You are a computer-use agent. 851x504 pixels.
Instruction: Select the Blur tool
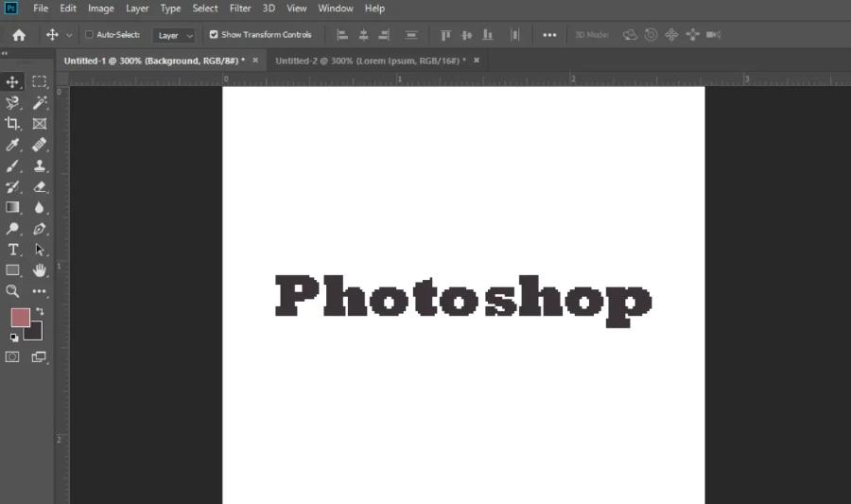(x=39, y=208)
